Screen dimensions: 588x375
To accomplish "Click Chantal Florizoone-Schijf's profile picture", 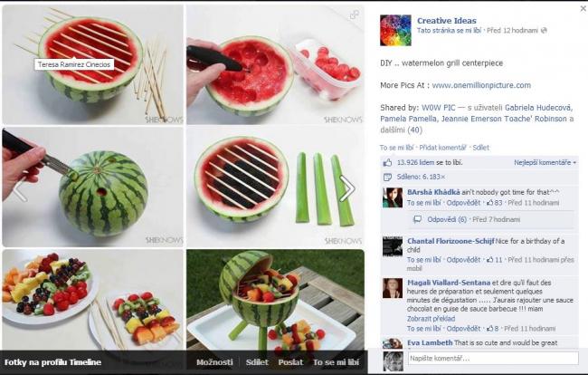I will point(393,246).
